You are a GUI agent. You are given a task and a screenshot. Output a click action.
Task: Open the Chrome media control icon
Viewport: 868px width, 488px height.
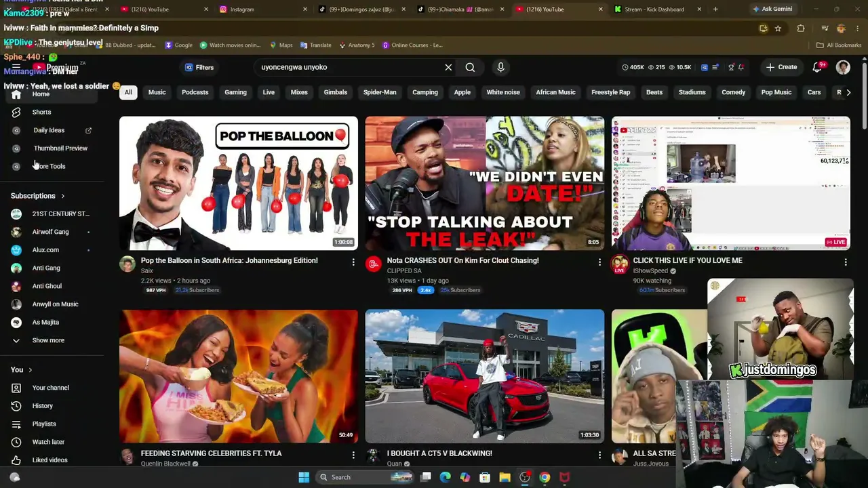(x=825, y=28)
